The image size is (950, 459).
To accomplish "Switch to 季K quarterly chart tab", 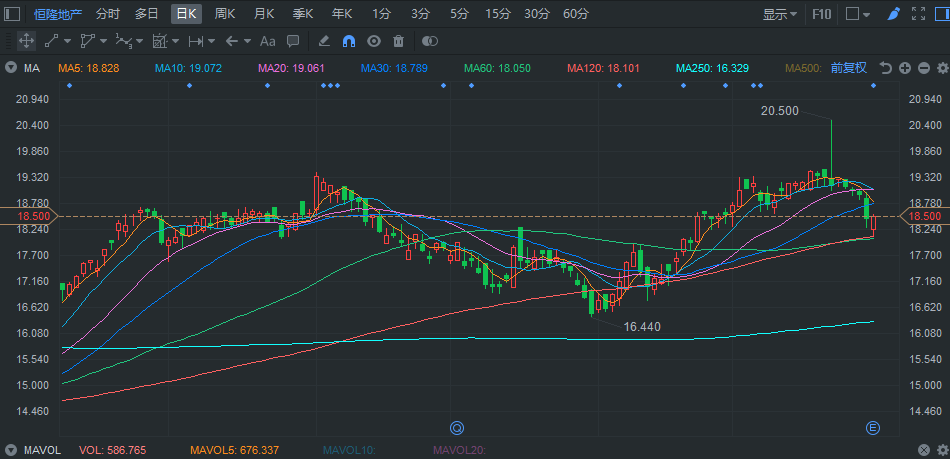I will [x=302, y=14].
